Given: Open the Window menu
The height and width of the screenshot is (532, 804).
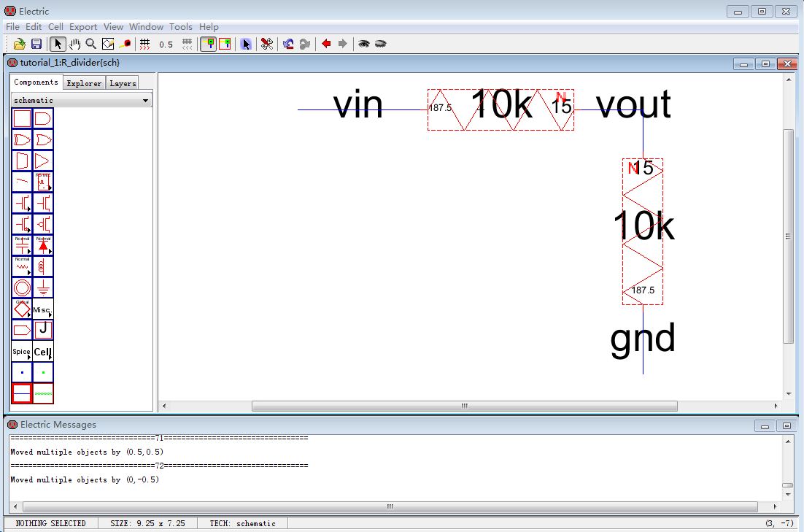Looking at the screenshot, I should click(x=146, y=27).
